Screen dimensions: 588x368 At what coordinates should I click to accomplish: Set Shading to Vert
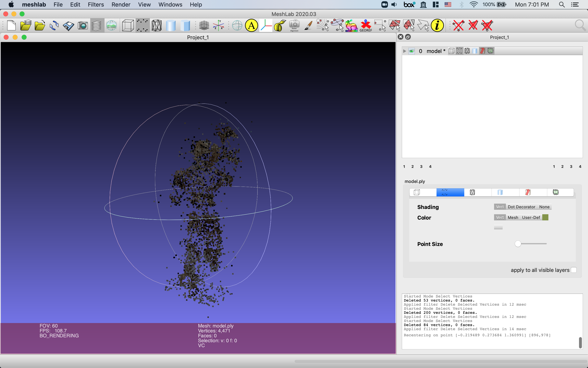pos(500,207)
